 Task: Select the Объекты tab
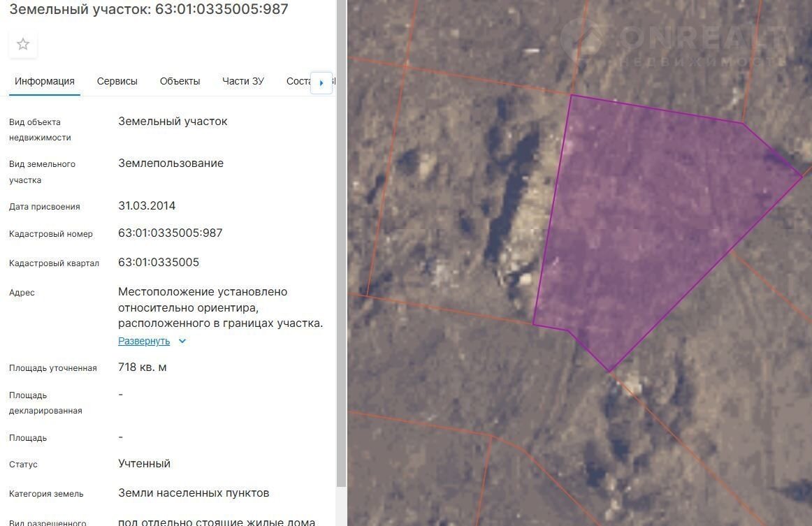click(180, 81)
